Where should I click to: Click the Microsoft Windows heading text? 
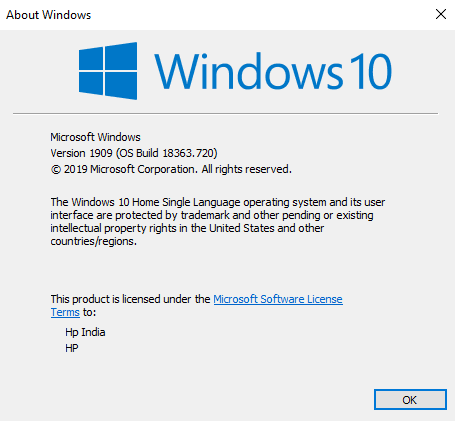(95, 137)
